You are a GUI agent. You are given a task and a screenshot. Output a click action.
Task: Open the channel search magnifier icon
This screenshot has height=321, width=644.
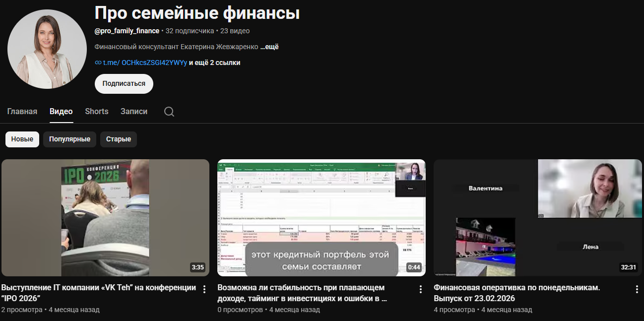(x=169, y=112)
